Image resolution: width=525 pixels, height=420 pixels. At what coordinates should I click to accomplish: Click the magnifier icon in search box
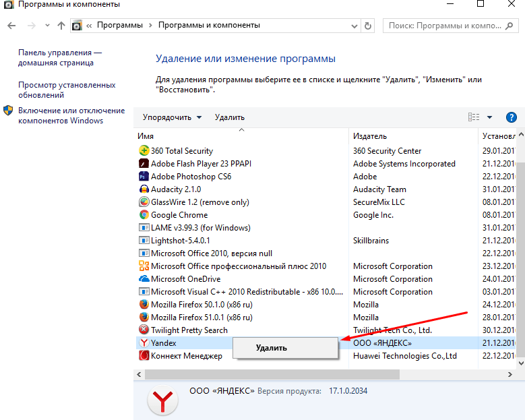click(x=509, y=26)
